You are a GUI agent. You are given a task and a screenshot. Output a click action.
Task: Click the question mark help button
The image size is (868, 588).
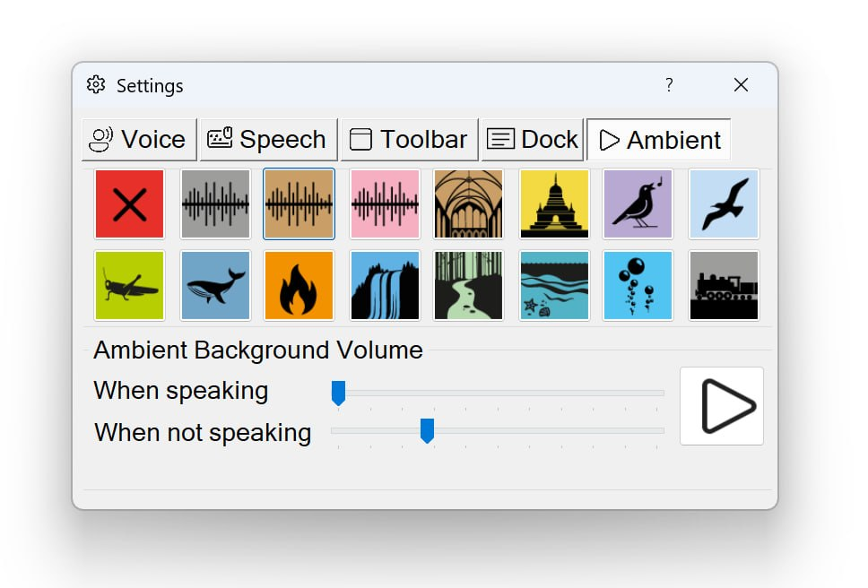point(669,84)
